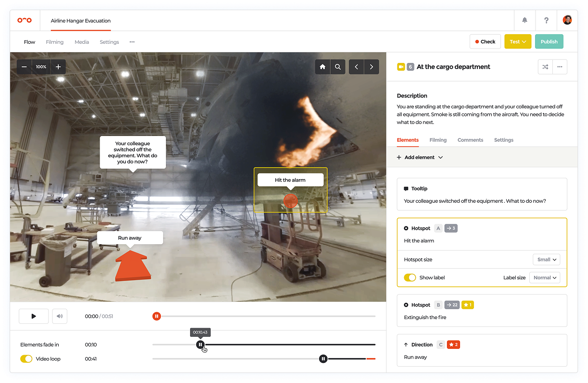Click the number 6 scene badge

click(410, 67)
